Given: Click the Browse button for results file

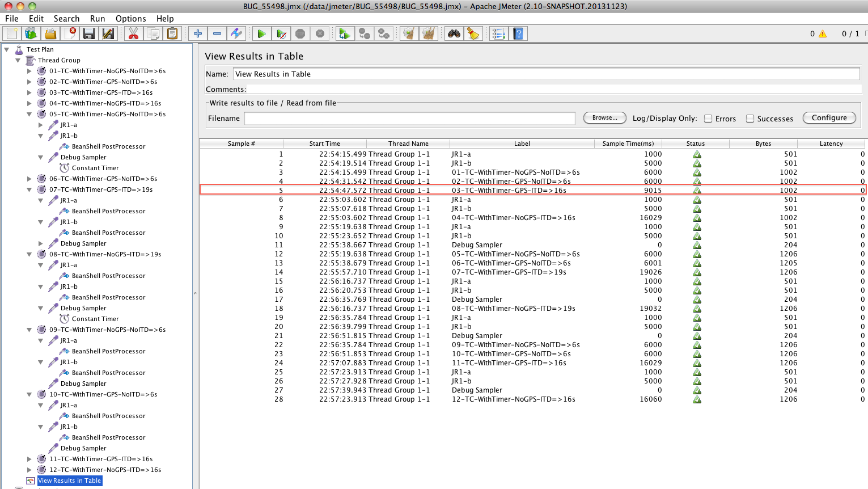Looking at the screenshot, I should 604,118.
